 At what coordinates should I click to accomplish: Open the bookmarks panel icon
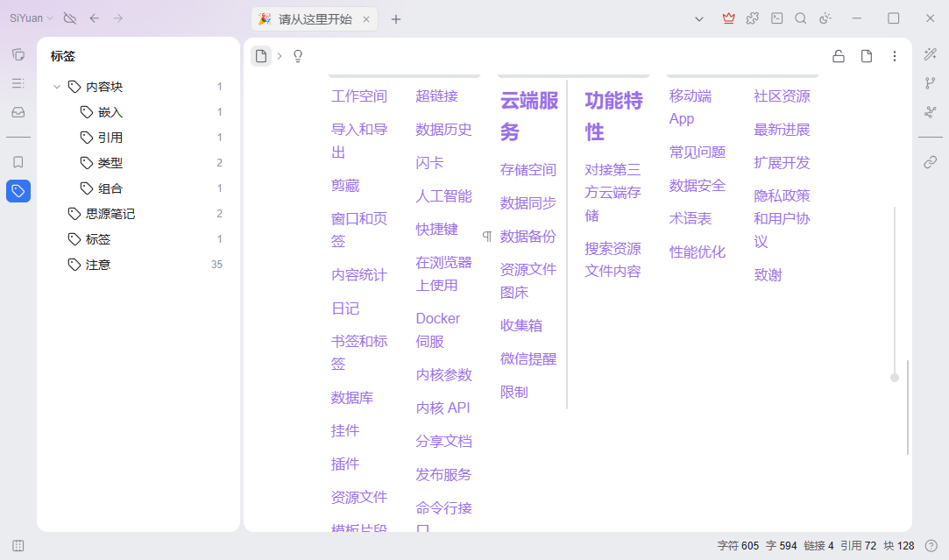tap(18, 162)
